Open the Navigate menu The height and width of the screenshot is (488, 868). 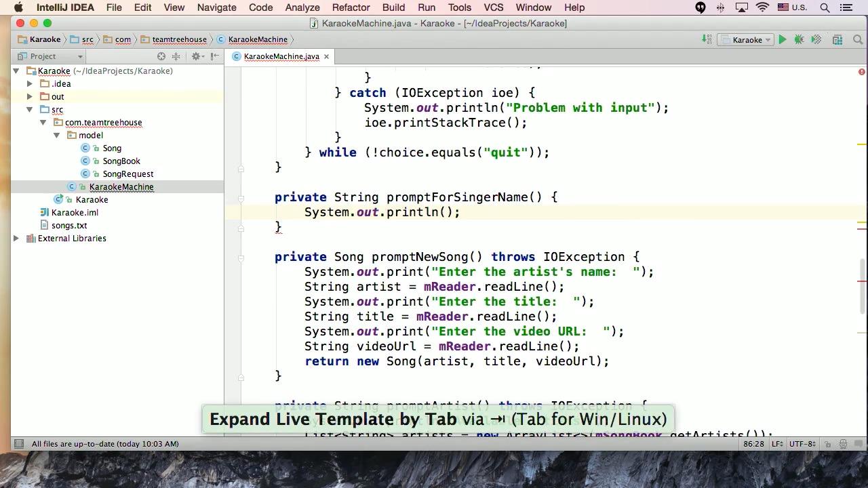[x=216, y=7]
